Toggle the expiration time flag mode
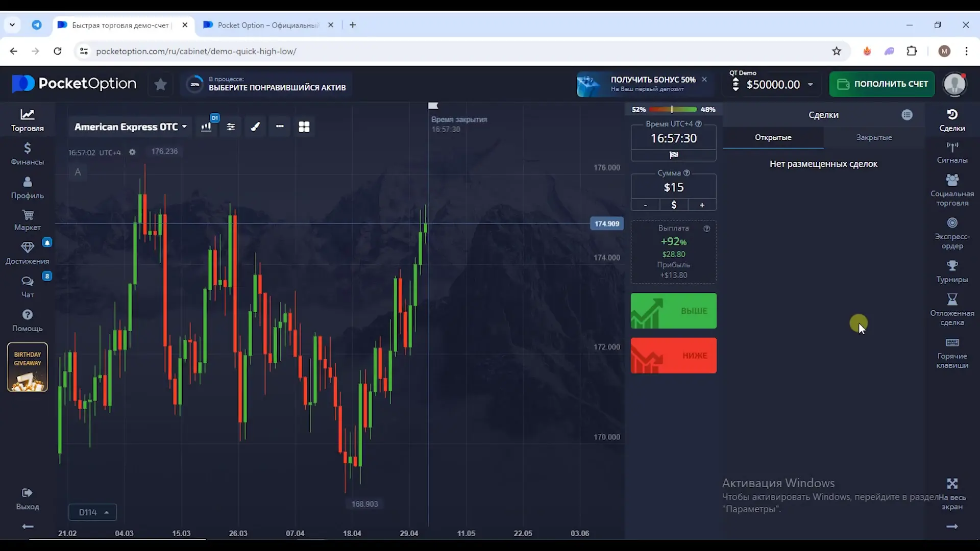Viewport: 980px width, 551px height. [673, 155]
